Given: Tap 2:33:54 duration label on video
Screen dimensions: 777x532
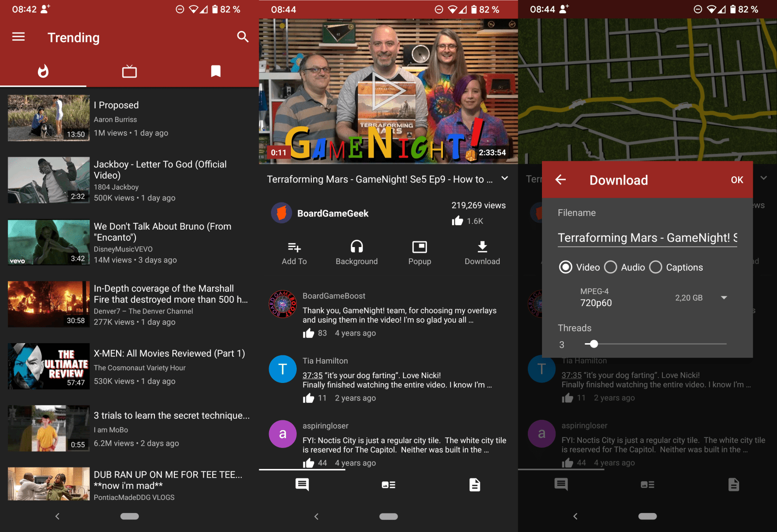Looking at the screenshot, I should 492,152.
